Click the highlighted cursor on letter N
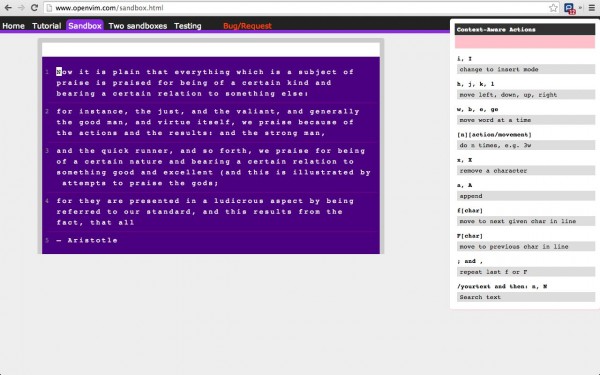The height and width of the screenshot is (375, 600). (59, 72)
